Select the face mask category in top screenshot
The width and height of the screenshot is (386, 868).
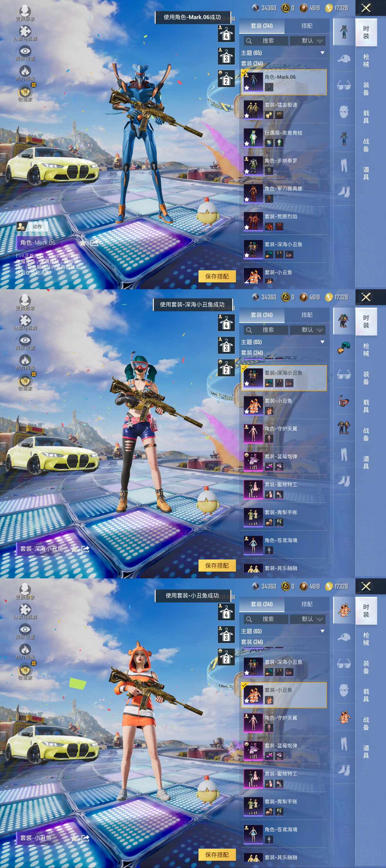pos(344,112)
